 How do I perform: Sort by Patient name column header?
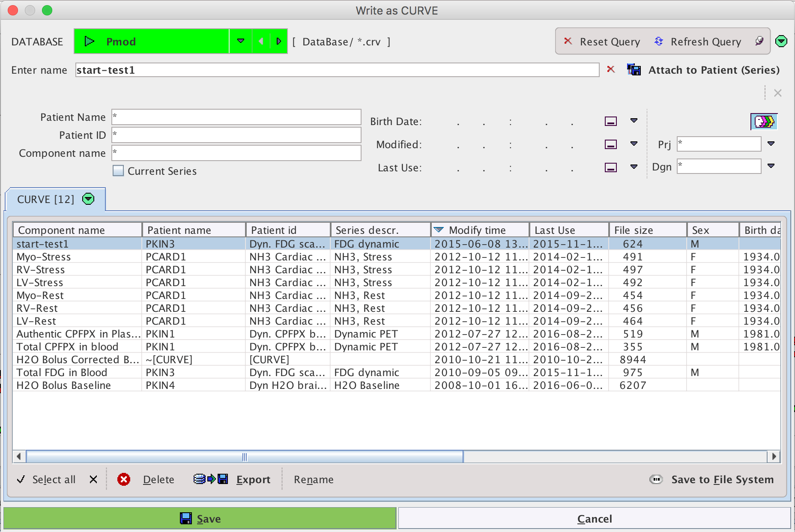coord(194,230)
